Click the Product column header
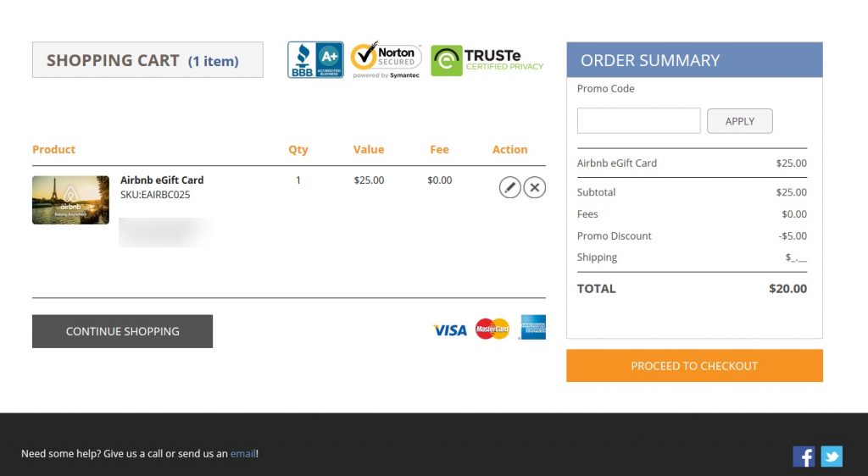This screenshot has width=868, height=476. 53,149
